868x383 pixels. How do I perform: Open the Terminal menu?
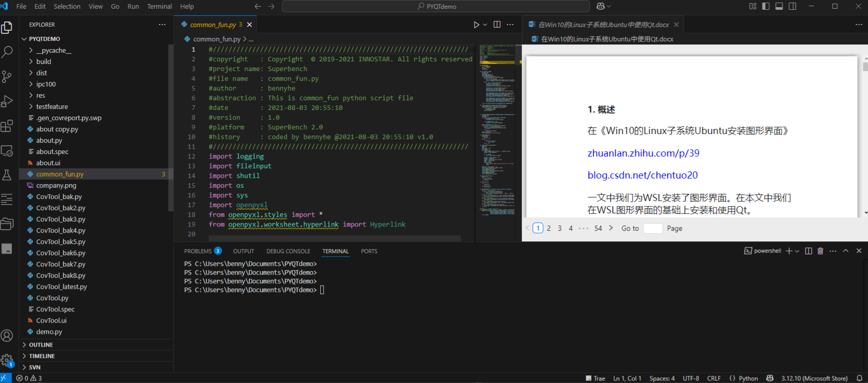pyautogui.click(x=160, y=6)
